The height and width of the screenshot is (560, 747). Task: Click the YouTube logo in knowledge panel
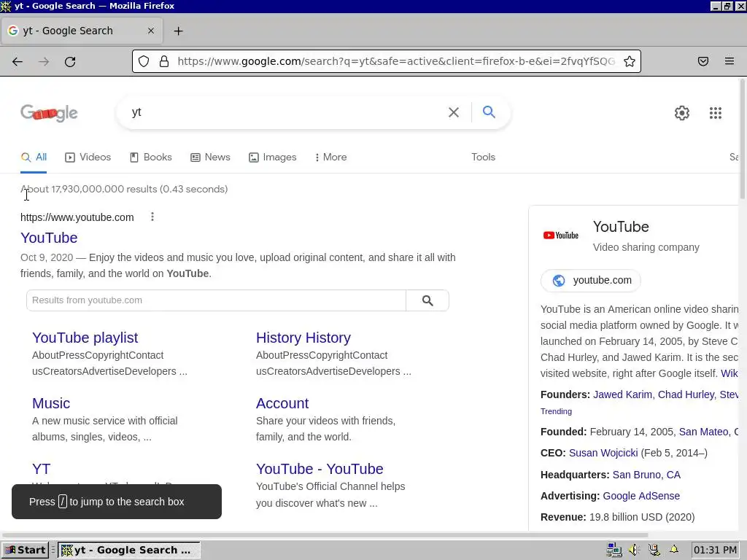561,236
